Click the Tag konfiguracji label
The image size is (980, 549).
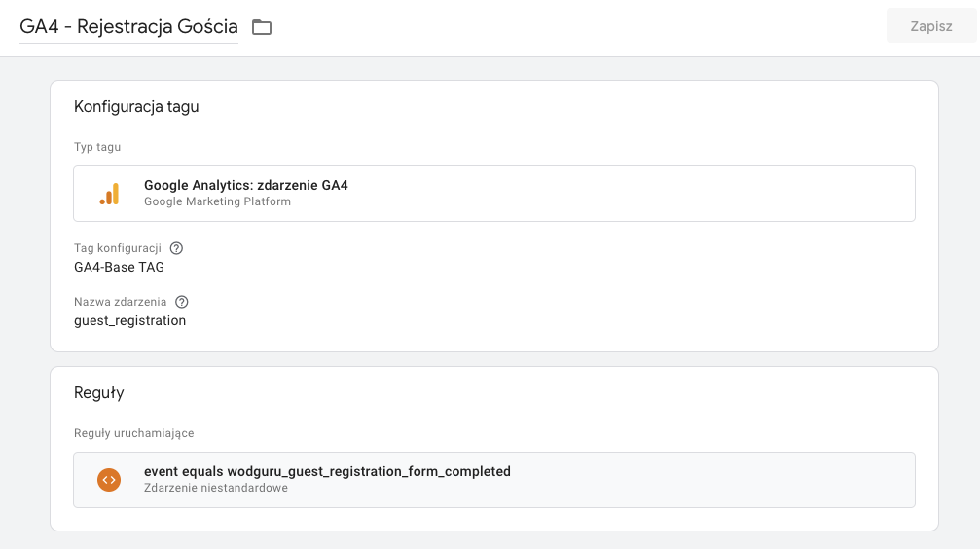point(118,248)
